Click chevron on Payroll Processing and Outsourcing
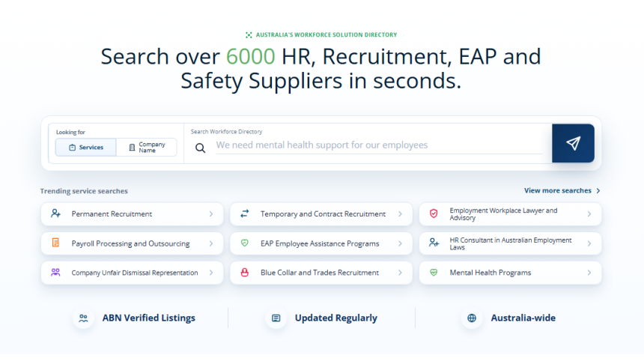The height and width of the screenshot is (364, 644). pyautogui.click(x=211, y=243)
